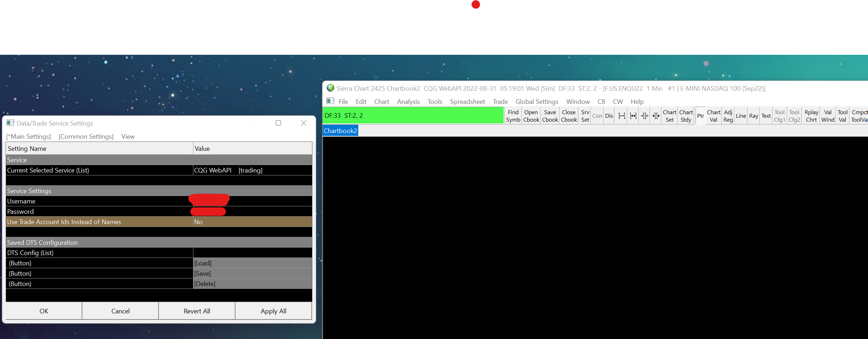The width and height of the screenshot is (868, 339).
Task: Switch to the Chartbook2 tab
Action: (x=340, y=131)
